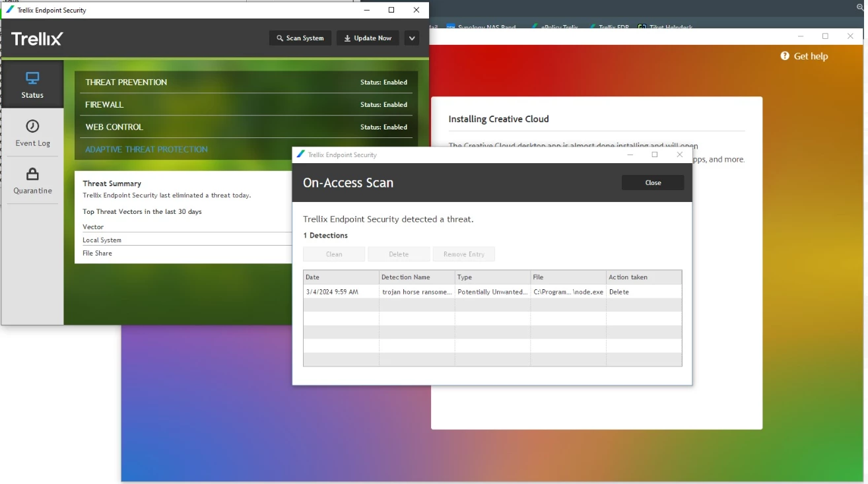This screenshot has width=868, height=484.
Task: Close the Creative Cloud installer window
Action: (850, 36)
